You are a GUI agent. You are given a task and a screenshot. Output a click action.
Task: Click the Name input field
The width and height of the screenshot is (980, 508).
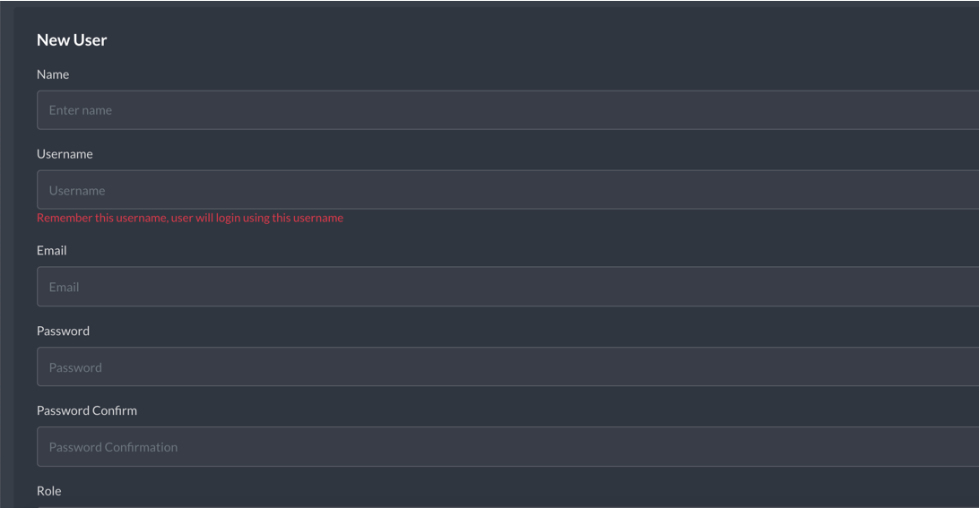click(507, 110)
